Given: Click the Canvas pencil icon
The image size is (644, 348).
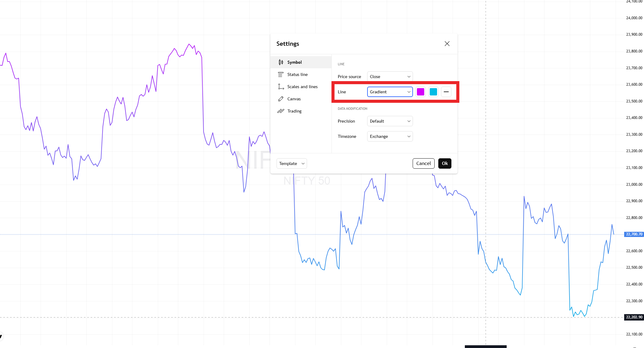Looking at the screenshot, I should [x=281, y=99].
